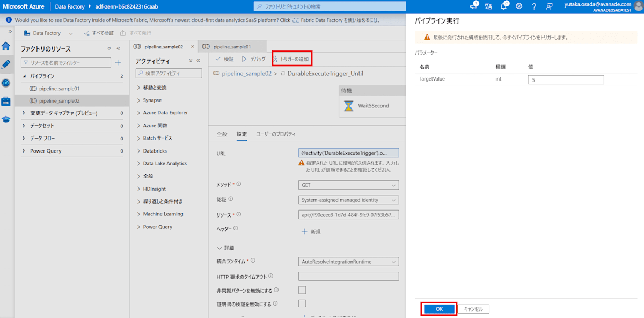Click すべて検証 in the top toolbar

[99, 33]
